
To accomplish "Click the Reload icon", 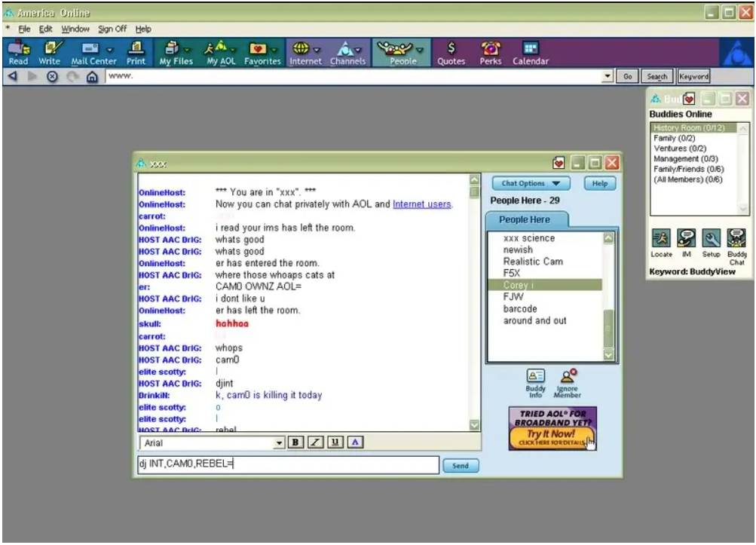I will [x=72, y=76].
